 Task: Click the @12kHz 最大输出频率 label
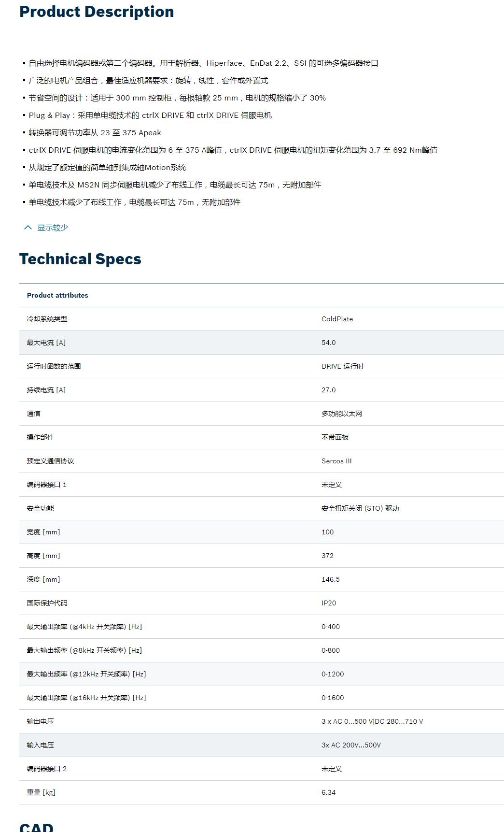point(86,674)
